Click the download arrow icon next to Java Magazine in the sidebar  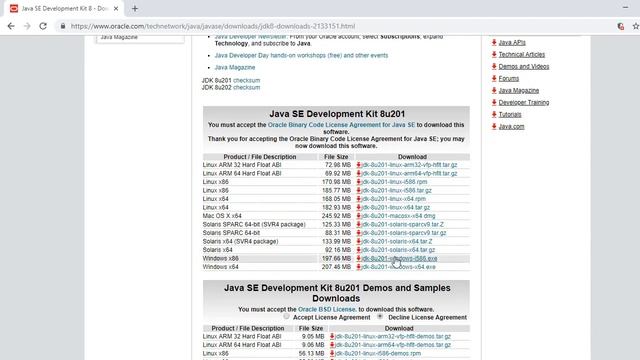tap(494, 90)
